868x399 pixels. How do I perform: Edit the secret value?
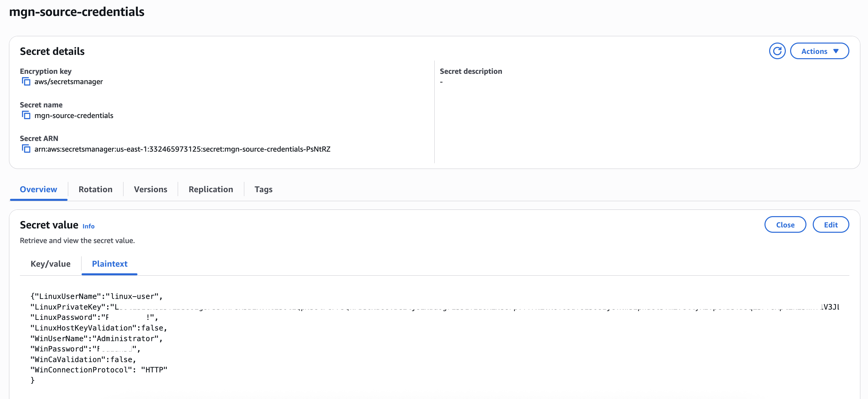tap(831, 224)
